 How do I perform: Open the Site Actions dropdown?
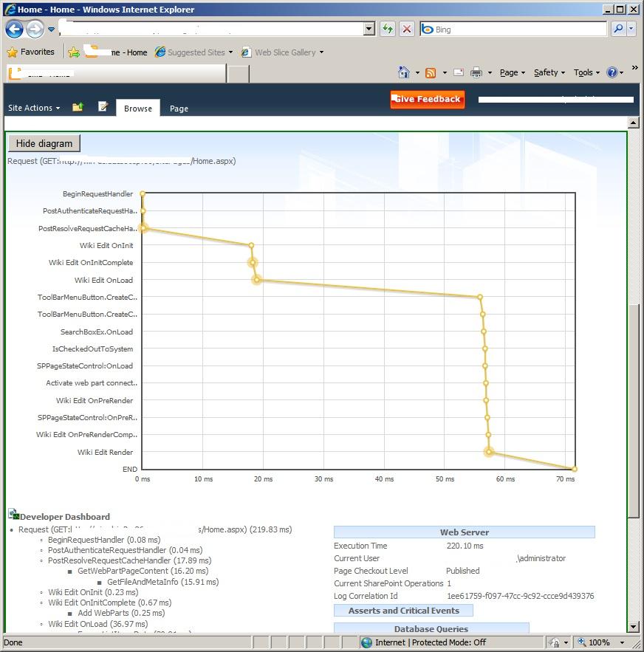pos(34,108)
